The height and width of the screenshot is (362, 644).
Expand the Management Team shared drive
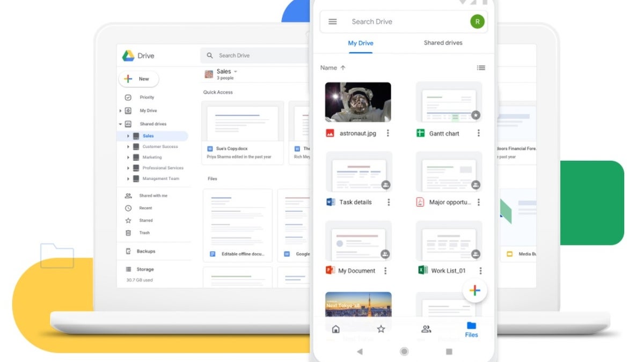(x=128, y=179)
